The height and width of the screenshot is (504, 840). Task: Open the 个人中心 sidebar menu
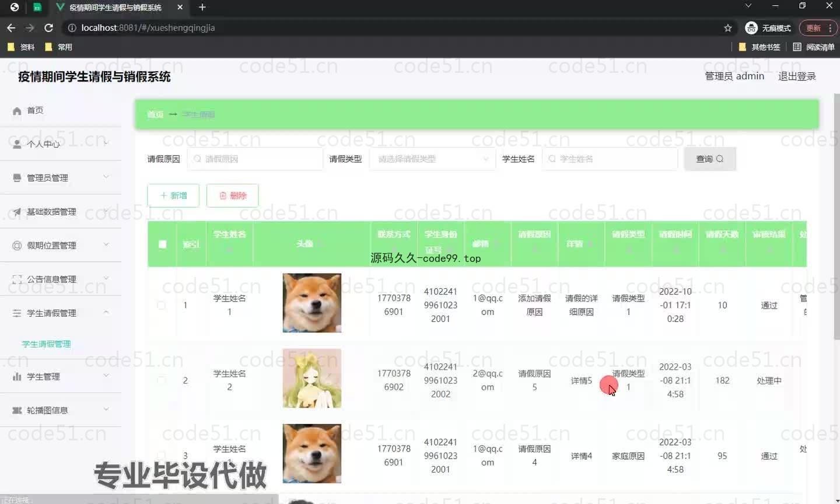(61, 144)
